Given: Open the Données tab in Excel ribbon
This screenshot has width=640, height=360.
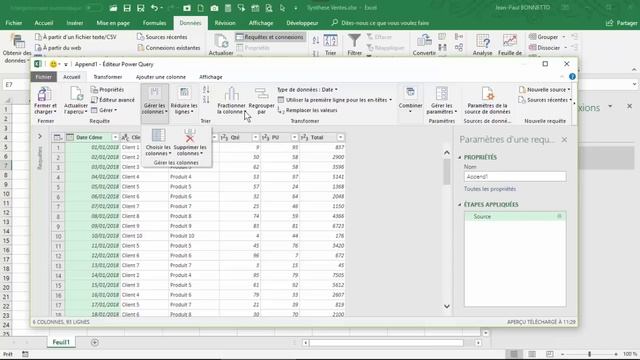Looking at the screenshot, I should click(x=191, y=23).
